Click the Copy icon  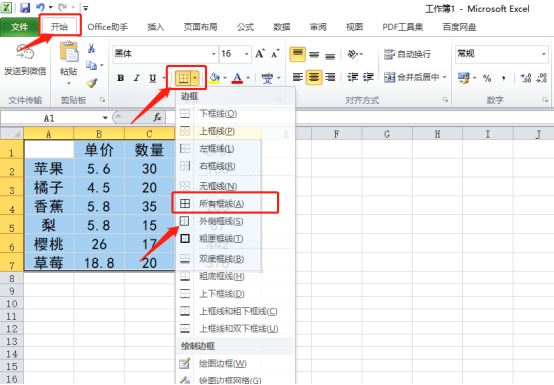pos(91,65)
